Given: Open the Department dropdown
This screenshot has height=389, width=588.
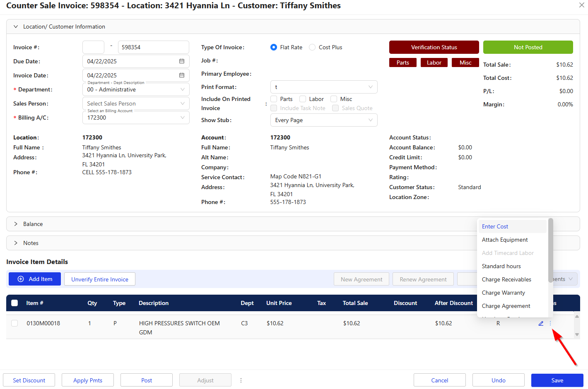Looking at the screenshot, I should pyautogui.click(x=136, y=89).
